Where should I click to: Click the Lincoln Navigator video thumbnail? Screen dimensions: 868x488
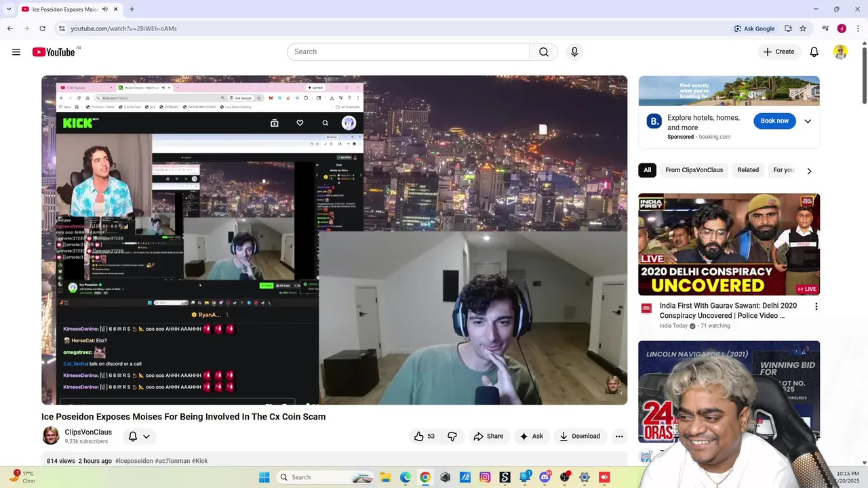point(728,392)
